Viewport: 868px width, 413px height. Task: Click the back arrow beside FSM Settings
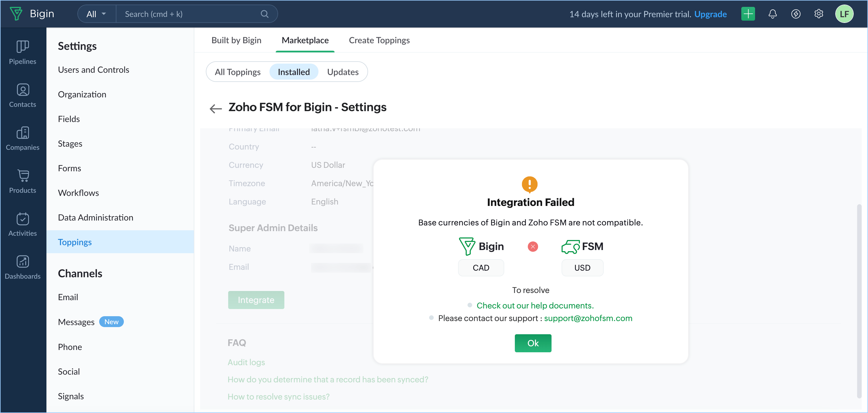pyautogui.click(x=216, y=108)
